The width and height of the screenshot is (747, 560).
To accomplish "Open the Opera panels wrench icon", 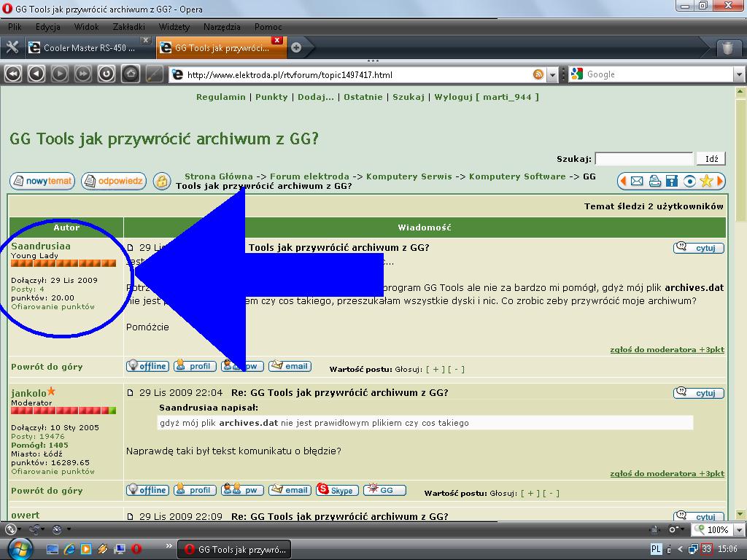I will (x=12, y=47).
